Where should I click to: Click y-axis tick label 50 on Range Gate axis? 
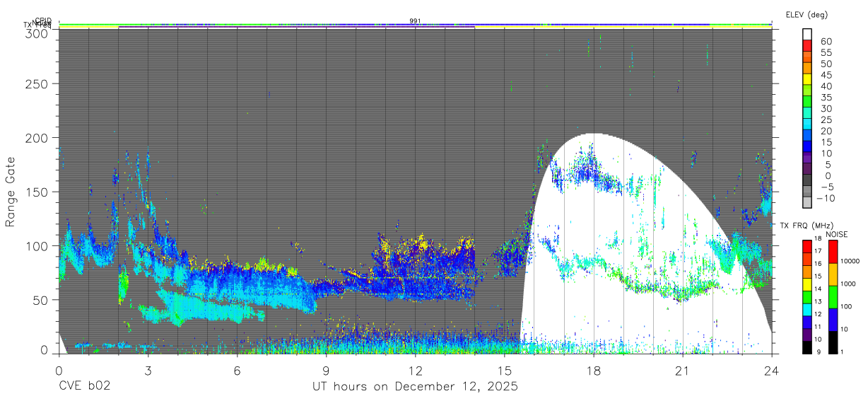42,300
